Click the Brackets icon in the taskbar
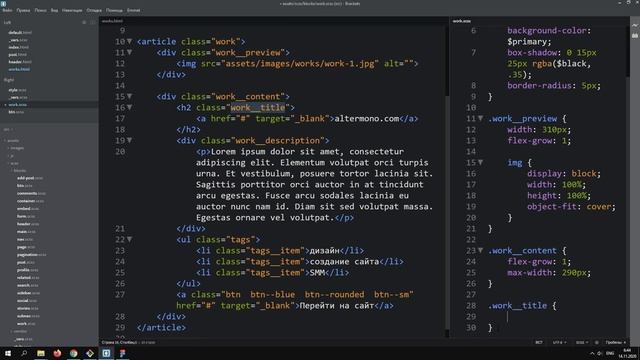 click(106, 353)
